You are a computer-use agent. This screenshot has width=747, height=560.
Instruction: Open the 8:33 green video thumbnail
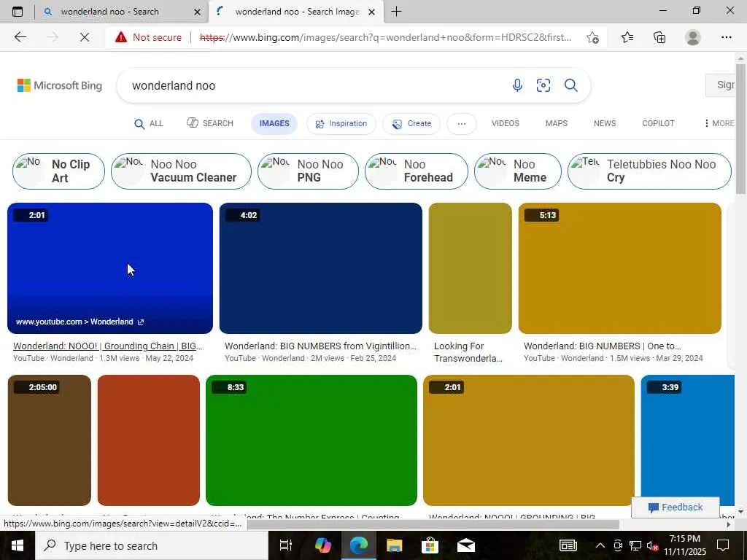pos(311,440)
